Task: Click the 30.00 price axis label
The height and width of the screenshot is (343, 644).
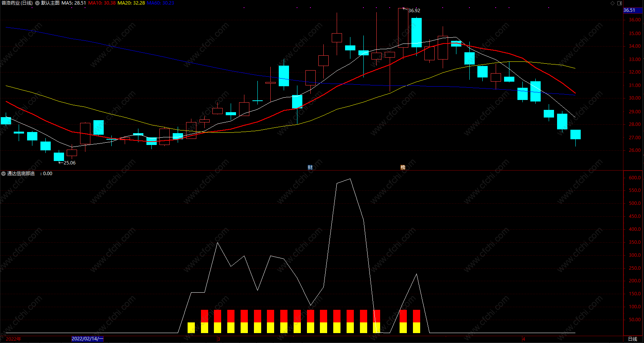Action: point(634,98)
